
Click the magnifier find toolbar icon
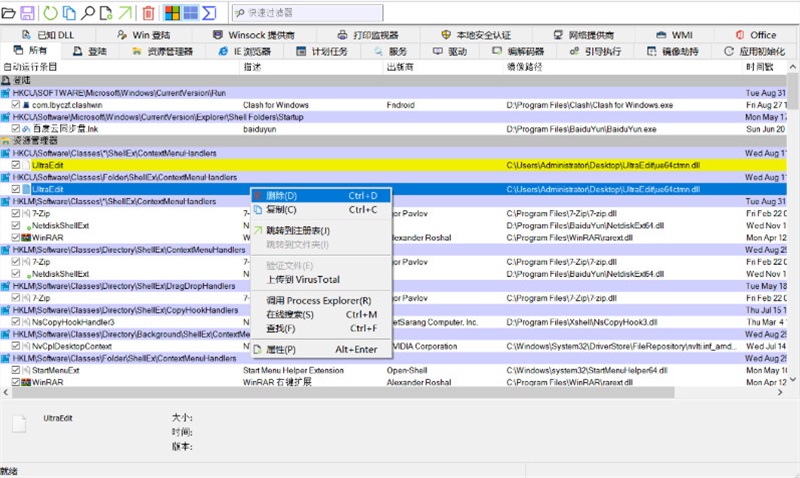88,13
